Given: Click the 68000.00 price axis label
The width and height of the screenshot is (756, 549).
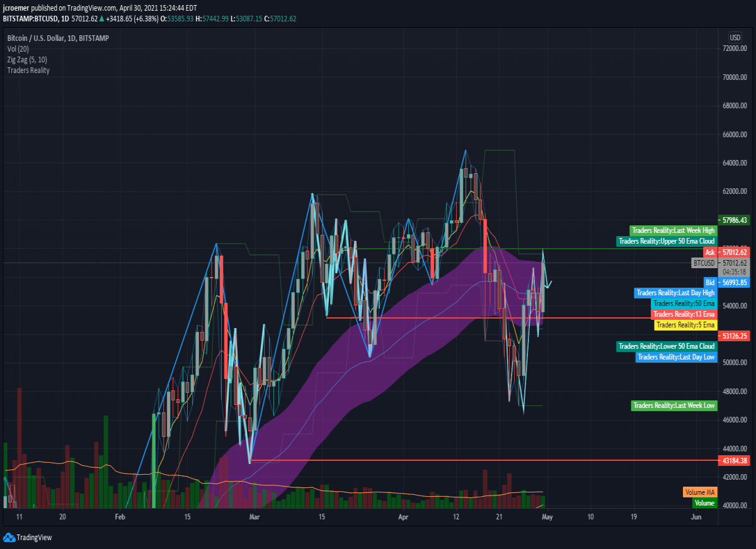Looking at the screenshot, I should [735, 106].
